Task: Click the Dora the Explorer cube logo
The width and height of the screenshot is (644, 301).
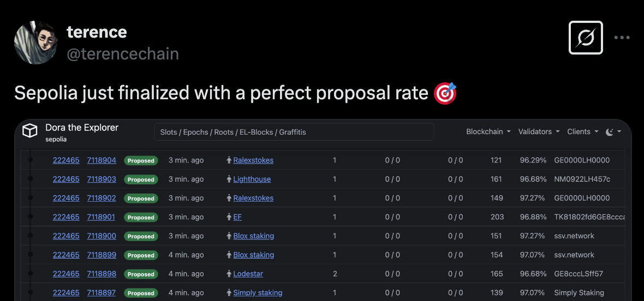Action: coord(30,131)
